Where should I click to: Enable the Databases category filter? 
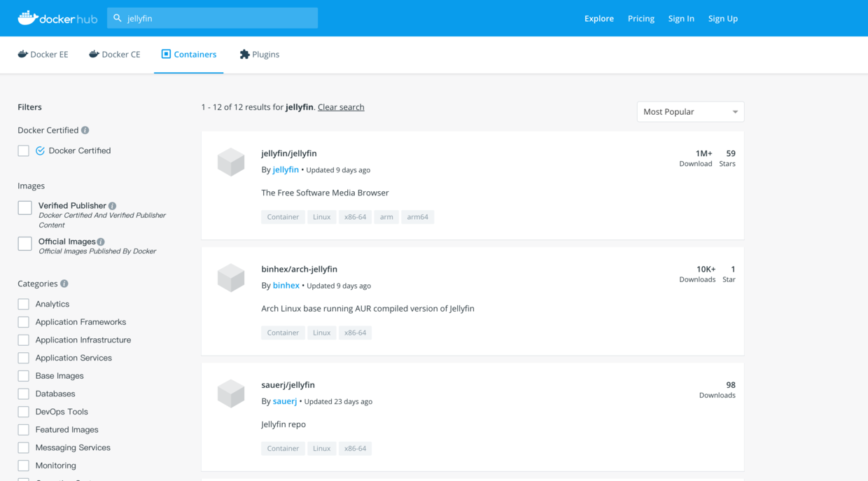tap(24, 393)
